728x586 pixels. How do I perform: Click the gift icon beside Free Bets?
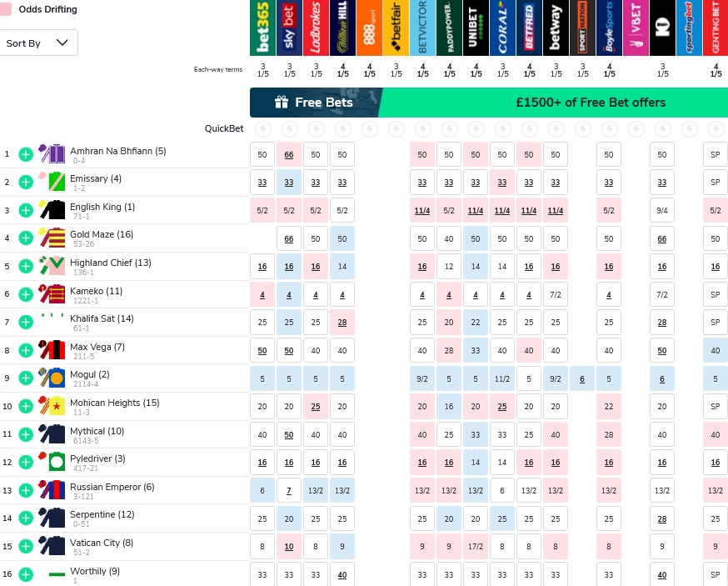point(282,103)
